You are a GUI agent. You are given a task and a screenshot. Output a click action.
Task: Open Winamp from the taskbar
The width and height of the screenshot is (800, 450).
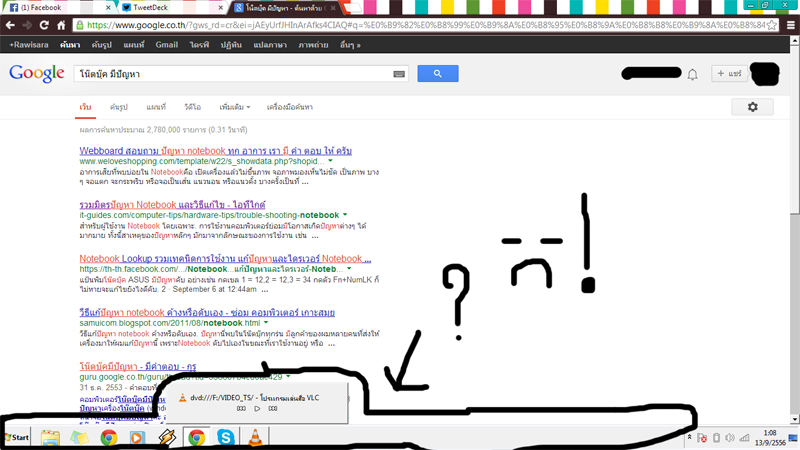167,438
